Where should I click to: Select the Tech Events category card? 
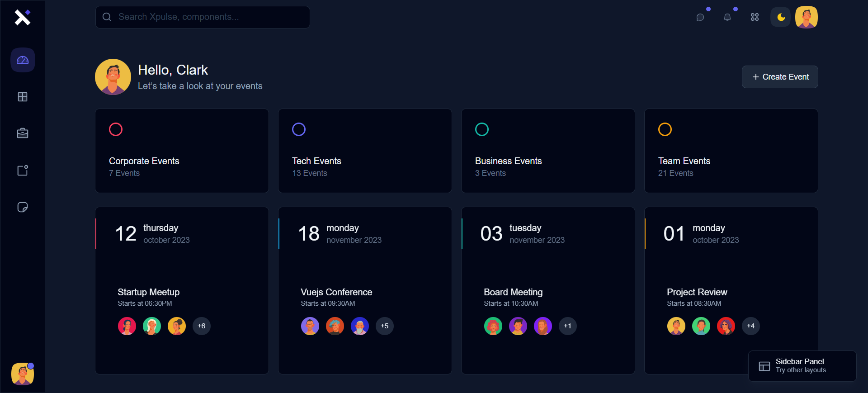click(x=365, y=151)
